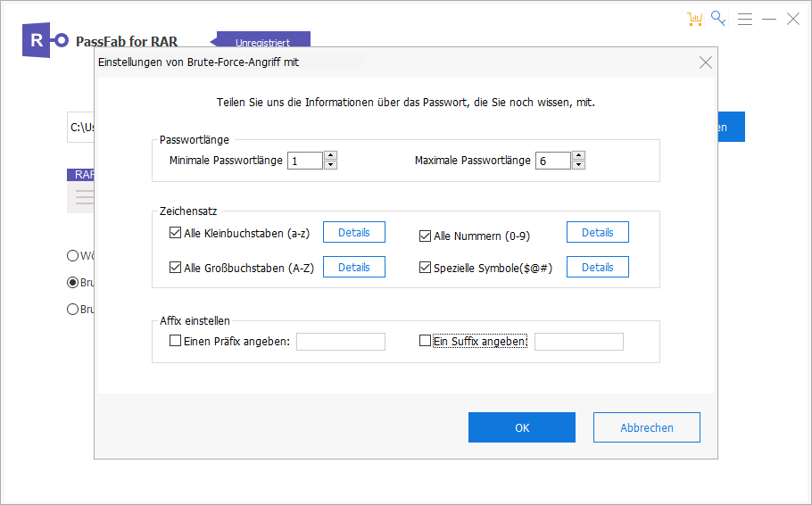Toggle the Spezielle Symbole checkbox
812x505 pixels.
(x=426, y=267)
